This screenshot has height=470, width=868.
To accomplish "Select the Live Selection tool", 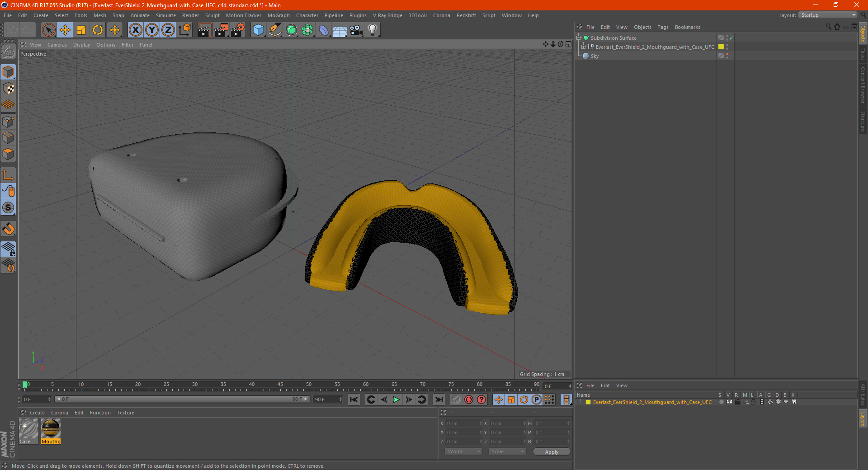I will point(48,30).
